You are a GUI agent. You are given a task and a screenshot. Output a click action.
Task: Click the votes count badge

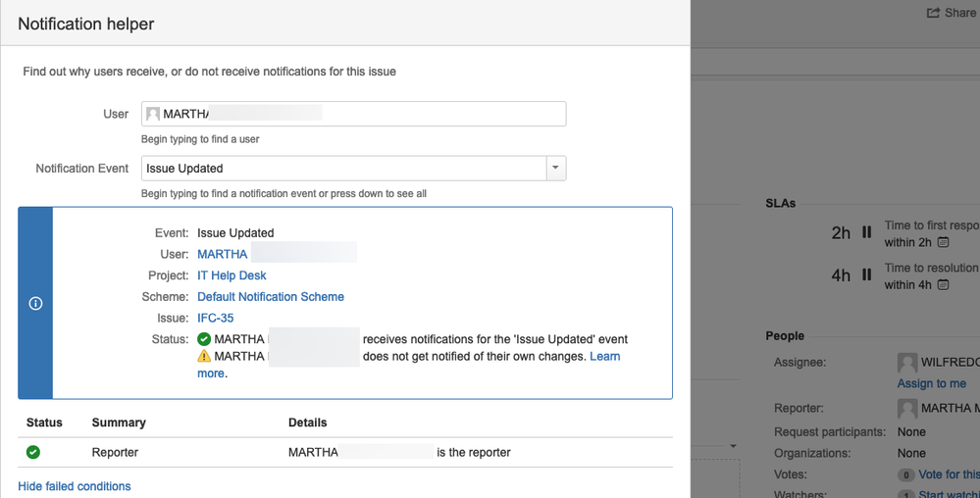pyautogui.click(x=905, y=475)
